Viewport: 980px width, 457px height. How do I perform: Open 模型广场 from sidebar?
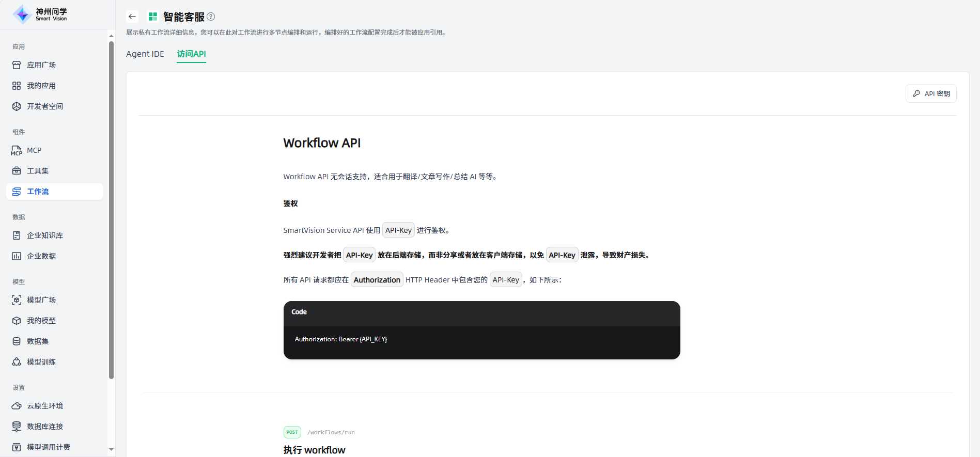41,300
